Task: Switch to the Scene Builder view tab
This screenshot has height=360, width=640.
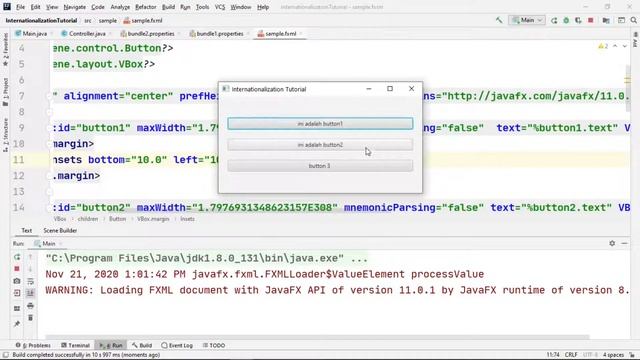Action: [x=60, y=231]
